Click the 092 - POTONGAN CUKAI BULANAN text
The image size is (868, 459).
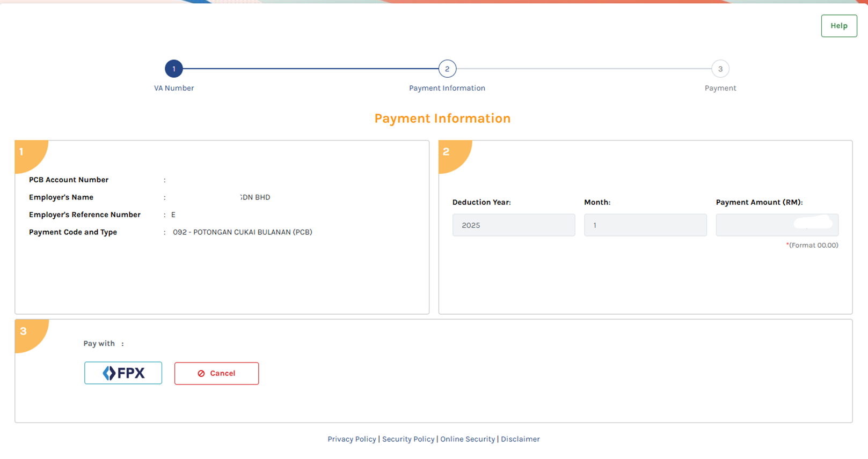click(242, 232)
